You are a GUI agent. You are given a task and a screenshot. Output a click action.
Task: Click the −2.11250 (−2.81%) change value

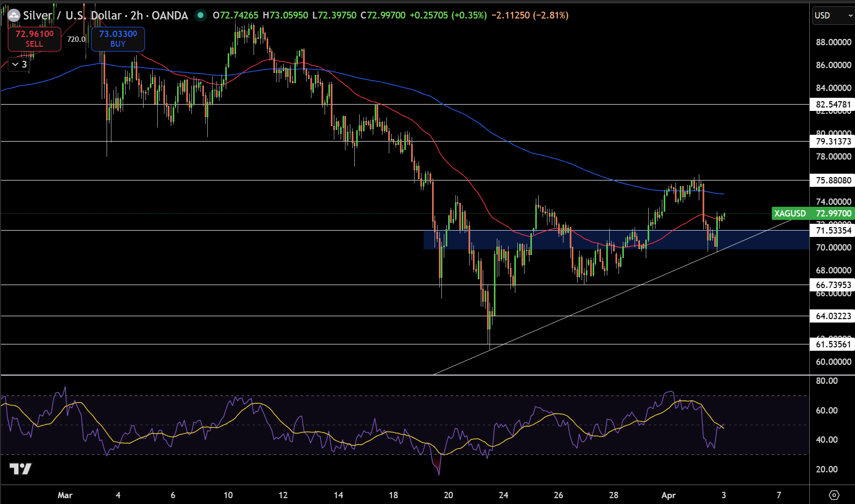[x=529, y=15]
